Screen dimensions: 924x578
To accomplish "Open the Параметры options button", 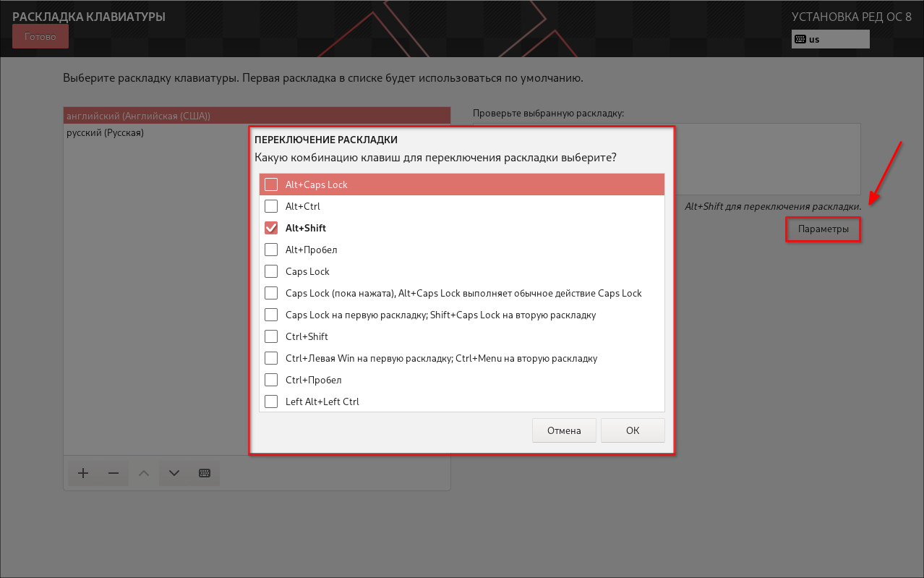I will coord(823,229).
